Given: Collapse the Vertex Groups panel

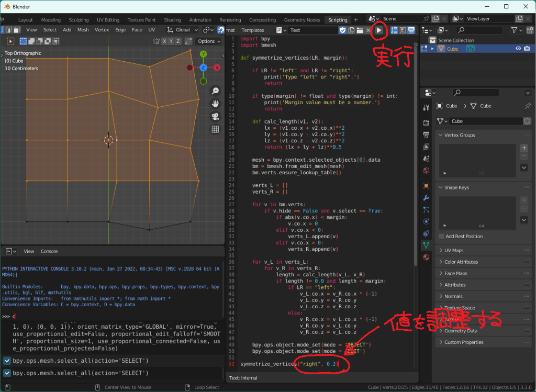Looking at the screenshot, I should (460, 135).
